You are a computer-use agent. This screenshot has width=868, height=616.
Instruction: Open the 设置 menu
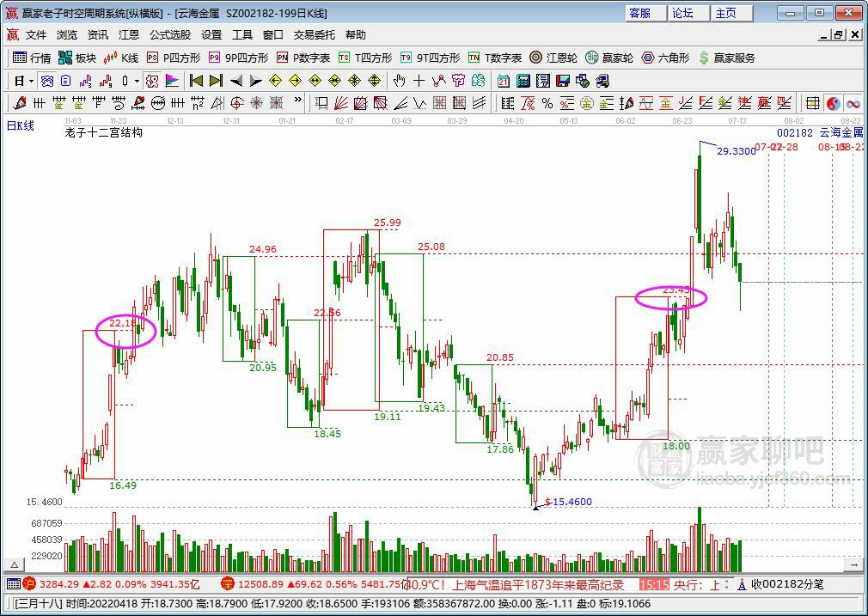[211, 35]
